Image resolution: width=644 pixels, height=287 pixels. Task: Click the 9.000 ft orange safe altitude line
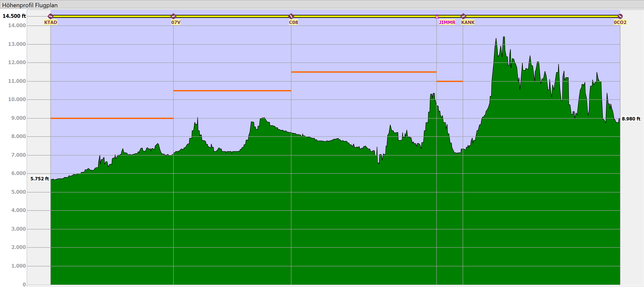click(x=112, y=118)
